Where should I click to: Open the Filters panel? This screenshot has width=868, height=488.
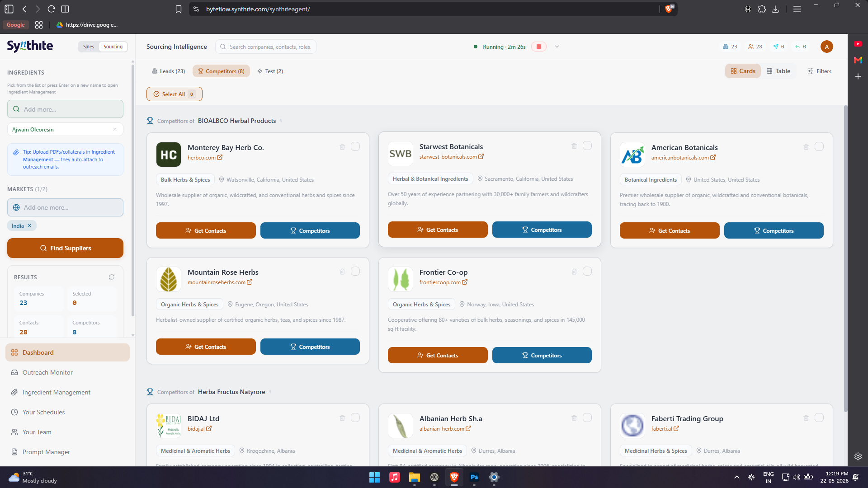819,71
